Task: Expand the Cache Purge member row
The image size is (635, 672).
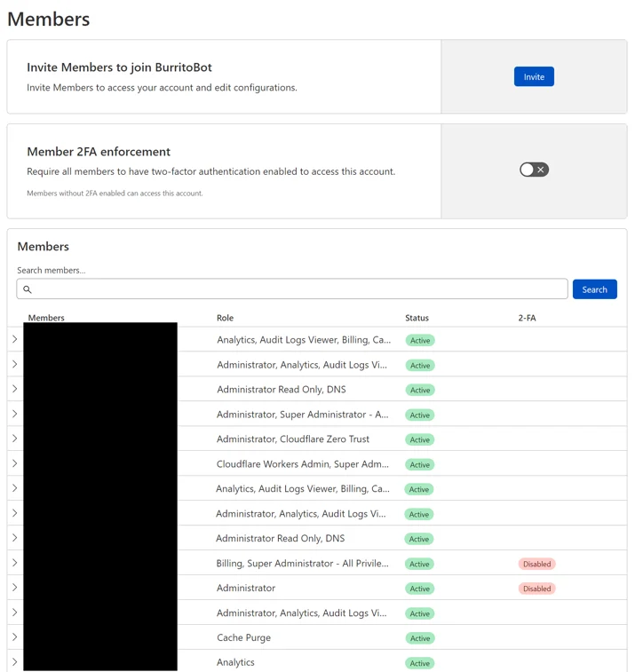Action: pos(14,637)
